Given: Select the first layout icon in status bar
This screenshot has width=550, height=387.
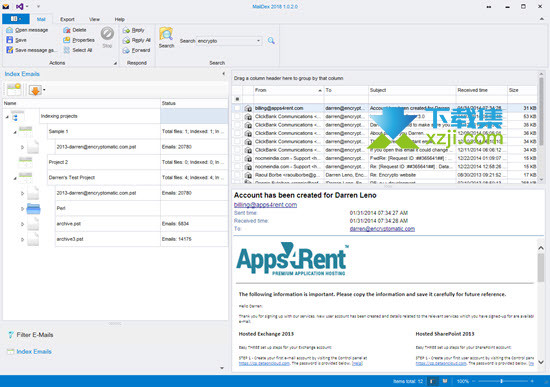Looking at the screenshot, I should 433,381.
